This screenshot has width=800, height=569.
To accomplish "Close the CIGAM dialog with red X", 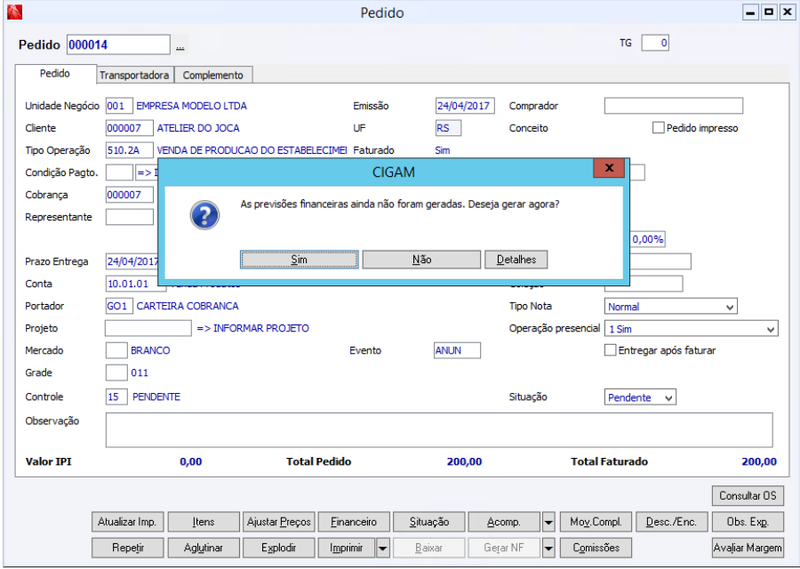I will (x=608, y=168).
